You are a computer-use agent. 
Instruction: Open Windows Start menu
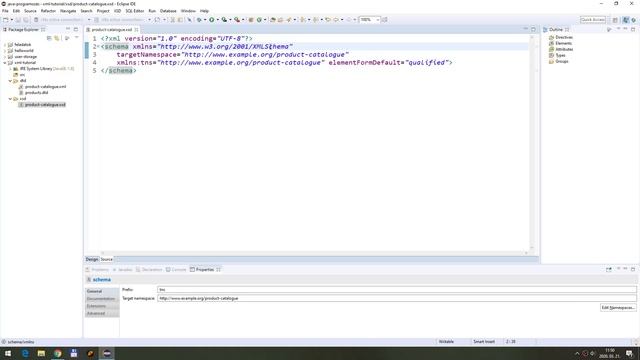(8, 353)
